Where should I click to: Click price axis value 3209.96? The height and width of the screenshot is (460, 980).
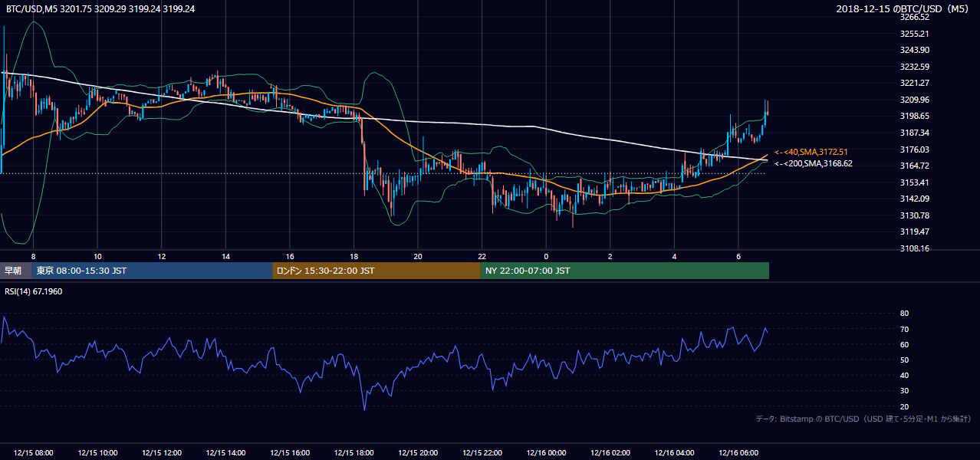(914, 100)
